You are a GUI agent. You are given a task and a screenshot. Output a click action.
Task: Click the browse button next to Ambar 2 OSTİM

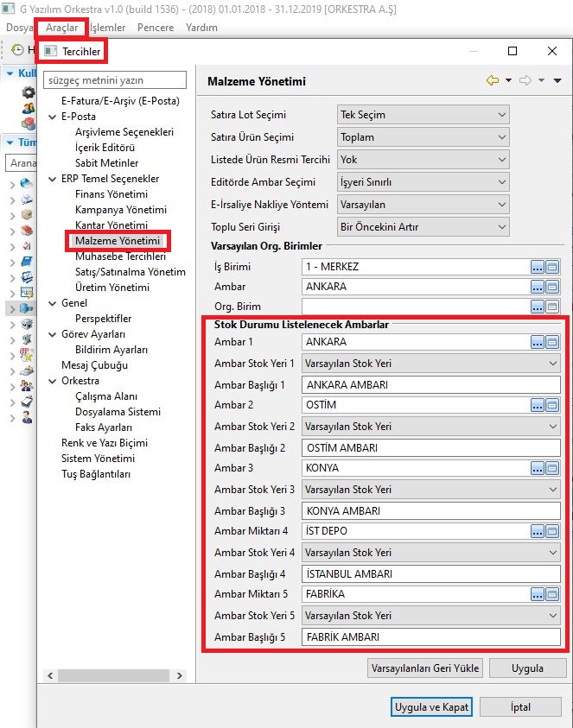[x=538, y=405]
